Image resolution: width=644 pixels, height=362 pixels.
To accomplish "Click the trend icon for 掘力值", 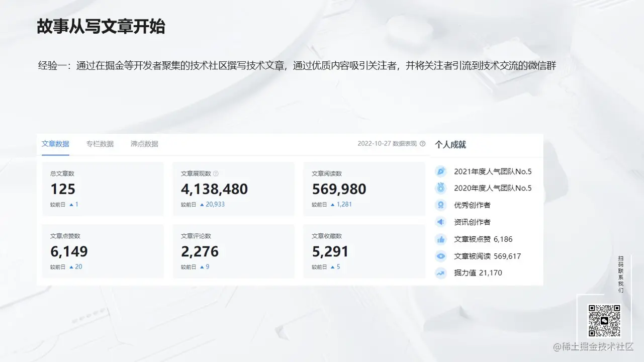I will (x=441, y=273).
